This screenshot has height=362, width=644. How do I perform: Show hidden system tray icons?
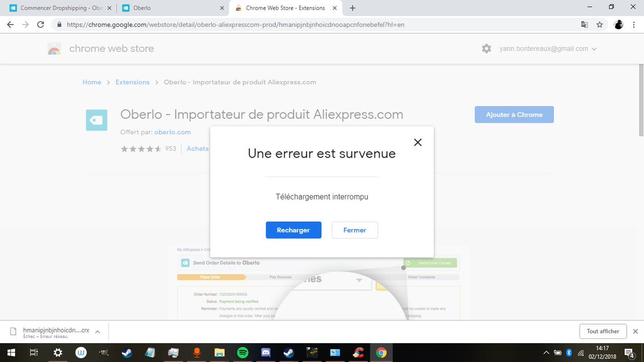pos(546,353)
